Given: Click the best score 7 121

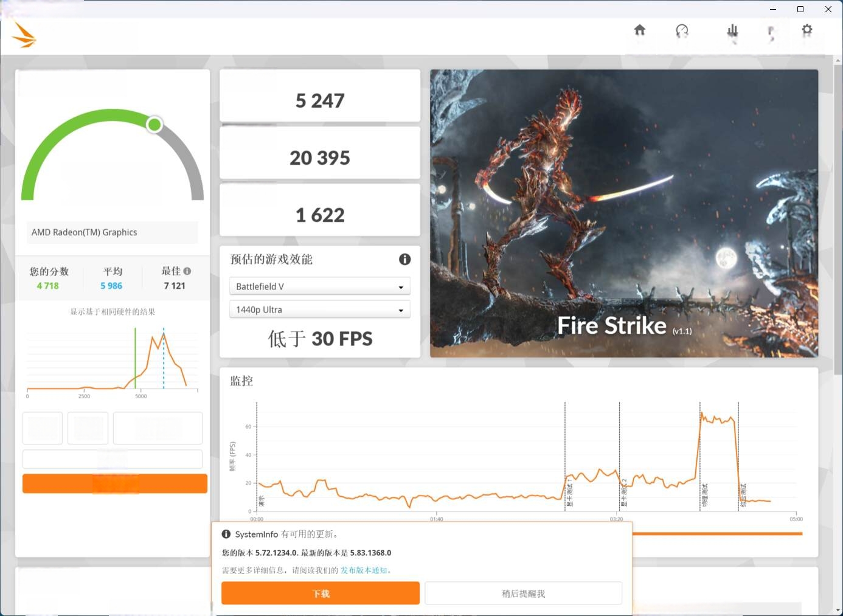Looking at the screenshot, I should [x=175, y=286].
